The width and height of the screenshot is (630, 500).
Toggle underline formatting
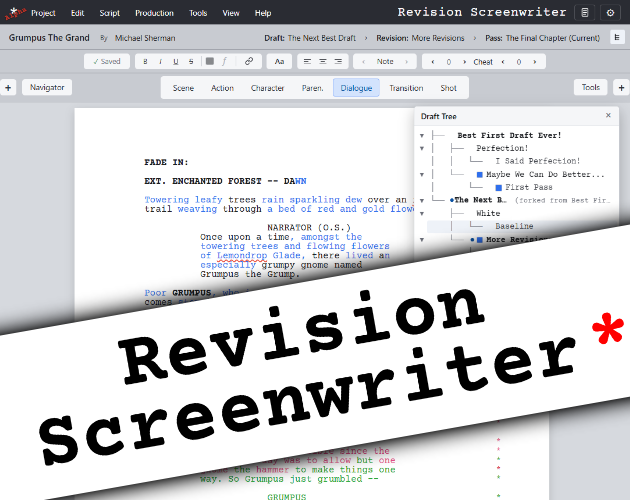coord(176,61)
